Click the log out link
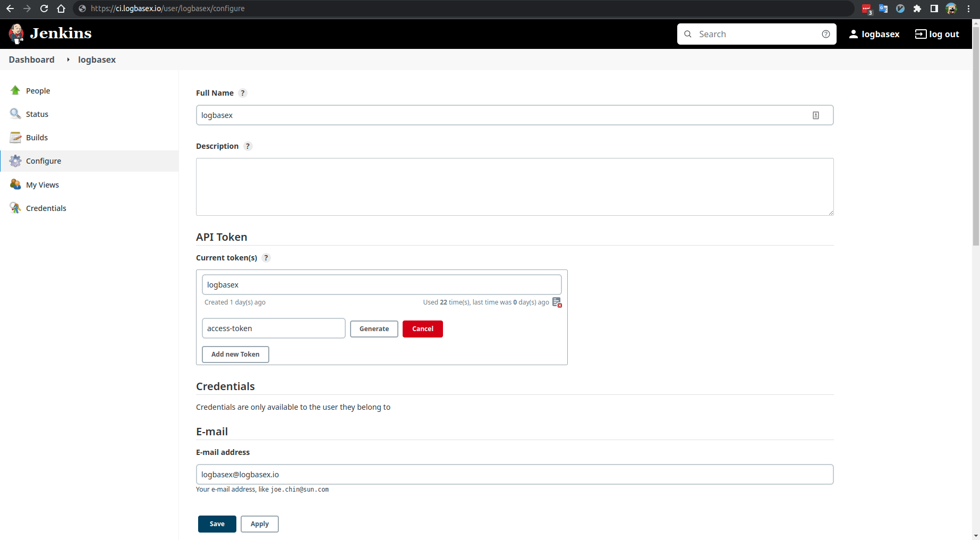The height and width of the screenshot is (540, 980). tap(937, 34)
